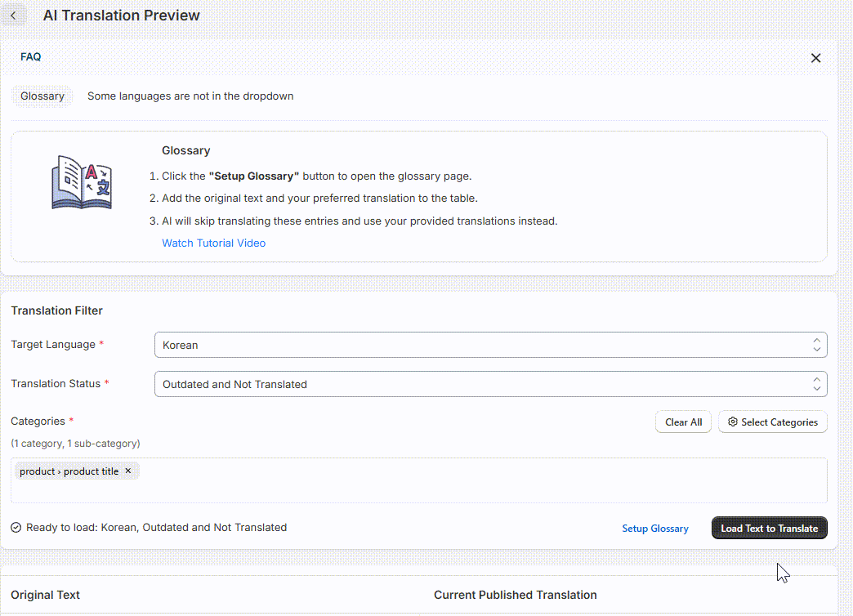Viewport: 853px width, 616px height.
Task: Remove the product title category tag
Action: click(128, 471)
